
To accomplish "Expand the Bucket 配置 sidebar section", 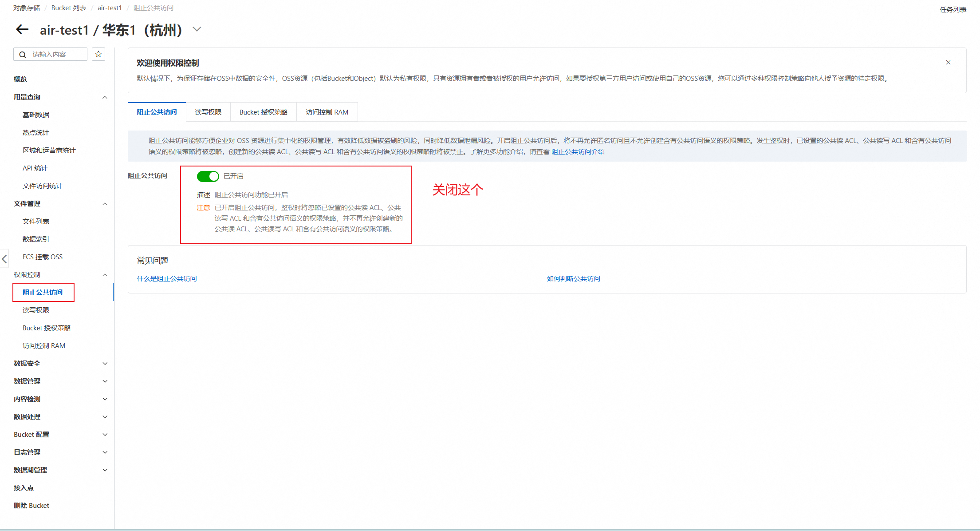I will (x=105, y=435).
